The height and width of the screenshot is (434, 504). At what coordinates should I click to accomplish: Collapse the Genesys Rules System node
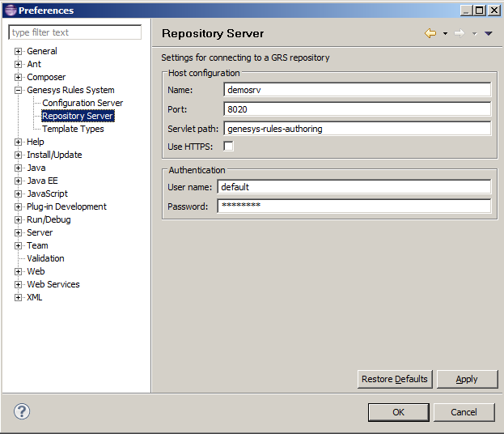click(19, 90)
